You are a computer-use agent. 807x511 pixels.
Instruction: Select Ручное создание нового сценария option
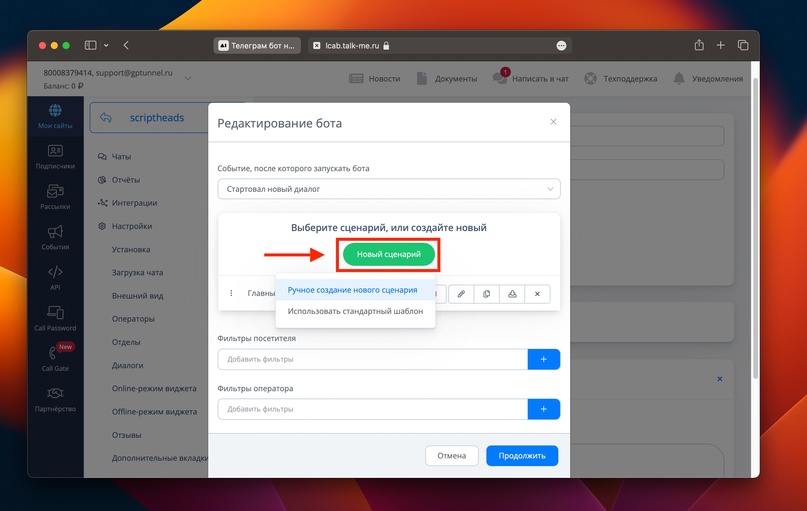pos(355,290)
